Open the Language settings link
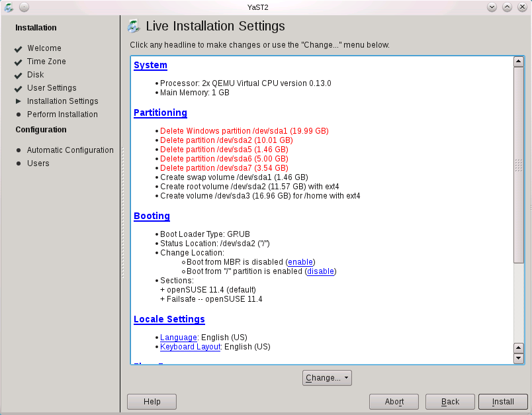Screen dimensions: 532x415 click(179, 338)
